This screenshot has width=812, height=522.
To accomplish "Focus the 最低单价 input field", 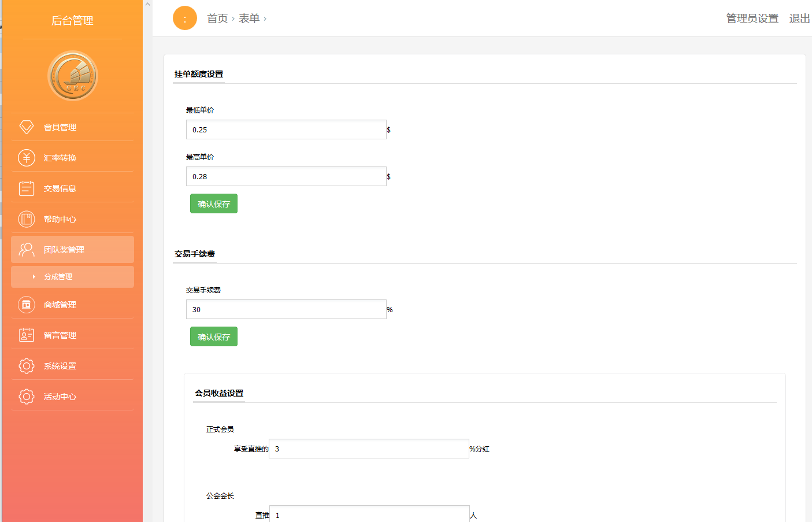I will pyautogui.click(x=286, y=129).
